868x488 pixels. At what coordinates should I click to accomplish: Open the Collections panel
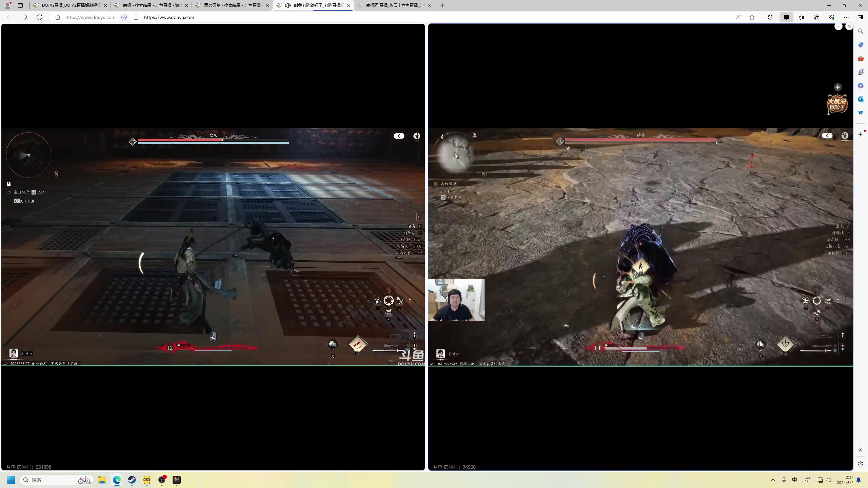[816, 17]
